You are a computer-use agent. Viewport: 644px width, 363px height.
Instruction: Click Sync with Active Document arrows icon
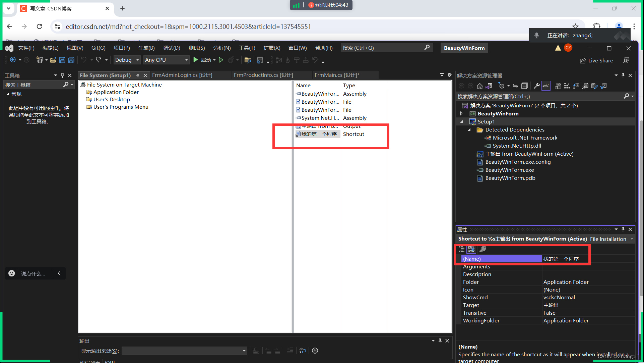tap(515, 86)
